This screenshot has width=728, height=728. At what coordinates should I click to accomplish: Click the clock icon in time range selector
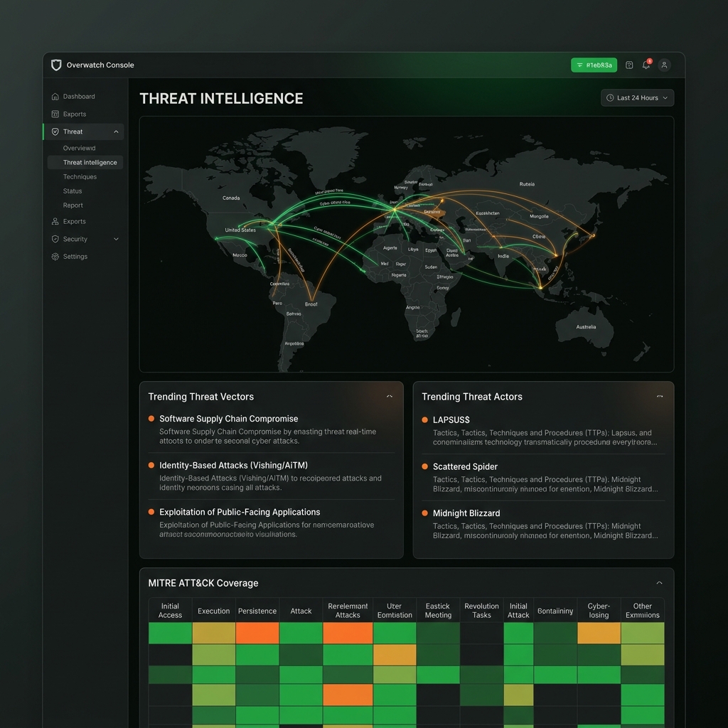coord(610,98)
